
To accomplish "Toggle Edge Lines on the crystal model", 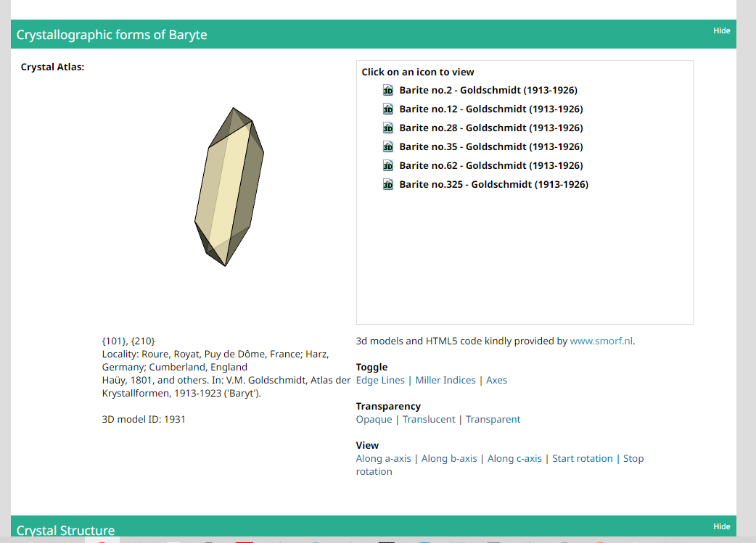I will 380,380.
